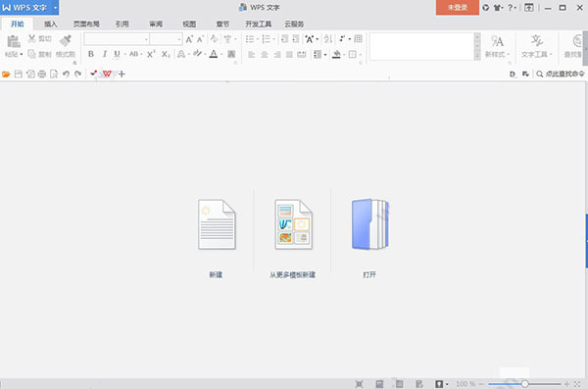Click the red W WPS icon
Image resolution: width=588 pixels, height=389 pixels.
[107, 73]
